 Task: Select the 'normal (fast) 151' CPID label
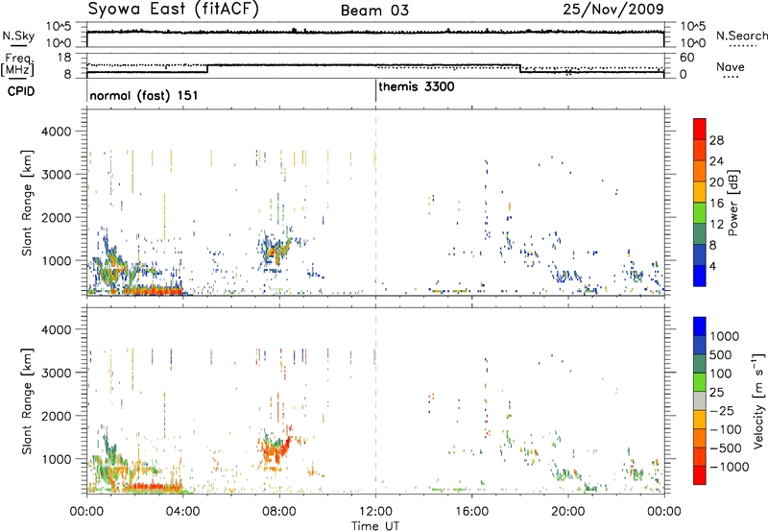pyautogui.click(x=143, y=95)
